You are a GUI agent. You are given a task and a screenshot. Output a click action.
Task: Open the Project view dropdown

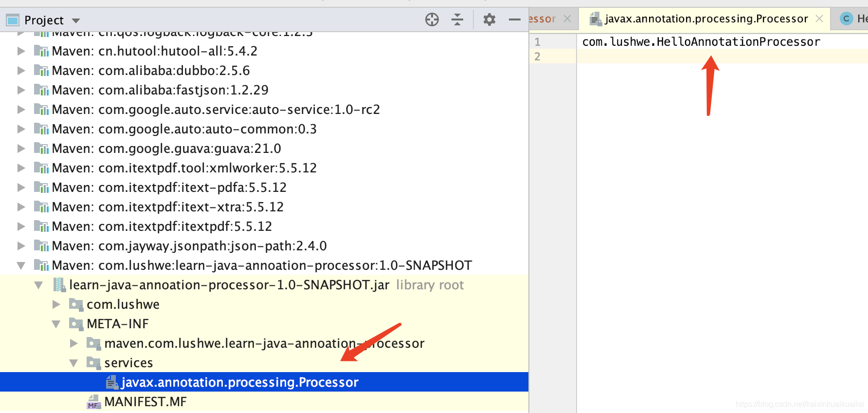(76, 20)
